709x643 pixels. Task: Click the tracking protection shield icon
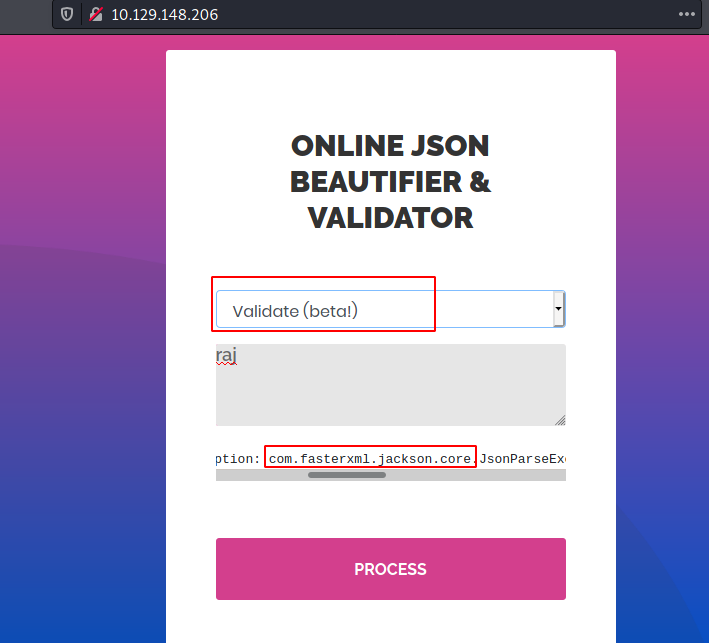67,14
